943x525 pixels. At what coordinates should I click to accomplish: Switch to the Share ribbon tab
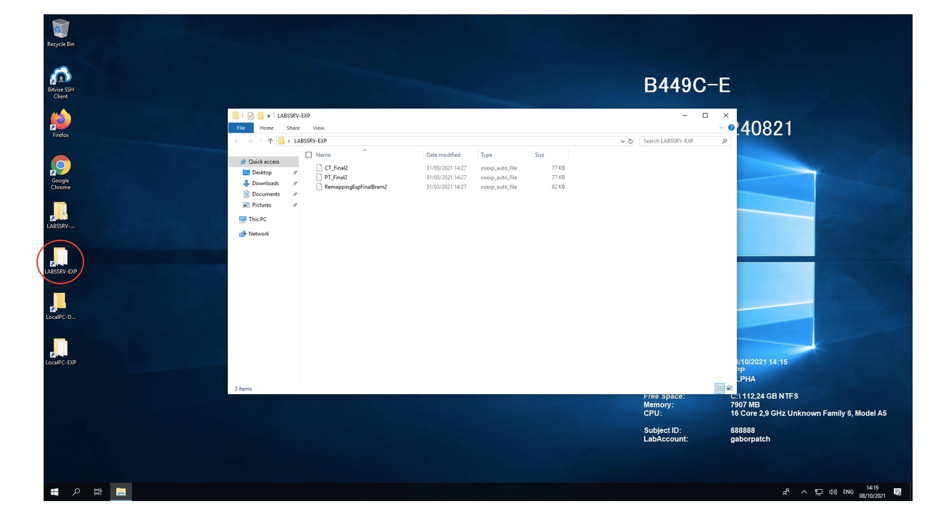[293, 128]
